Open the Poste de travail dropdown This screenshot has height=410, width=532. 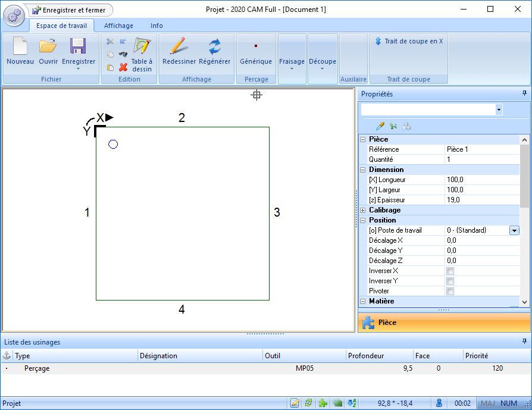tap(514, 230)
